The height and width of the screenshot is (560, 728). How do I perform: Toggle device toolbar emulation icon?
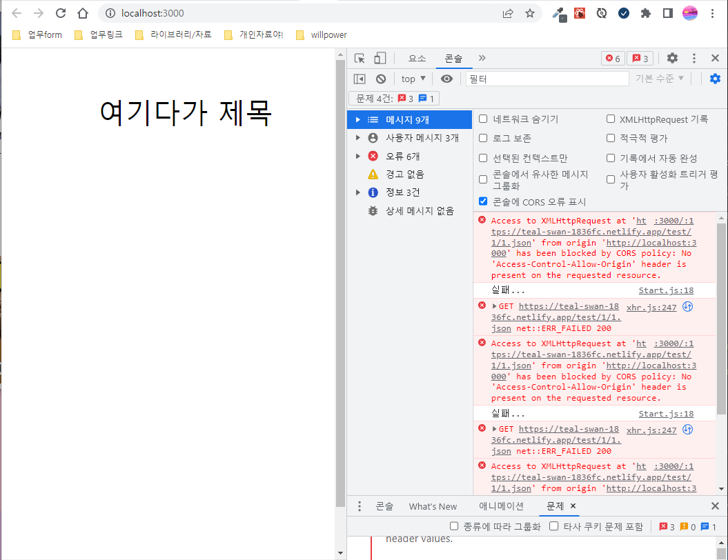point(380,58)
